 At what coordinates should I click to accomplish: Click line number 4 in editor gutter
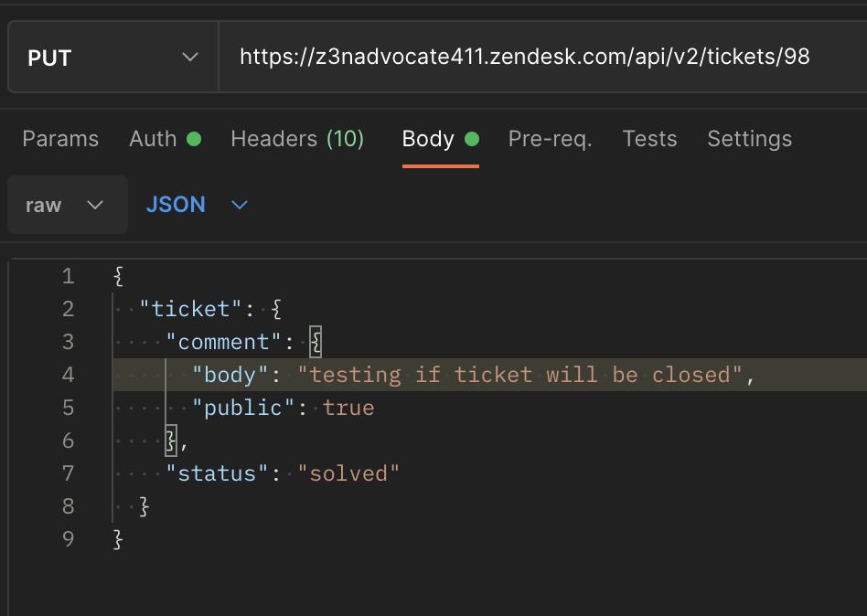click(68, 375)
